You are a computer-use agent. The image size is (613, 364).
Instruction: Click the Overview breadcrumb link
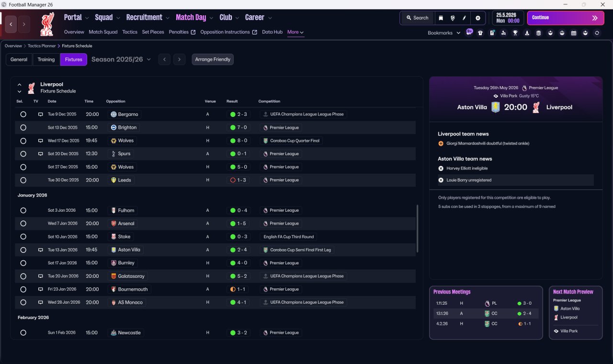[x=13, y=46]
